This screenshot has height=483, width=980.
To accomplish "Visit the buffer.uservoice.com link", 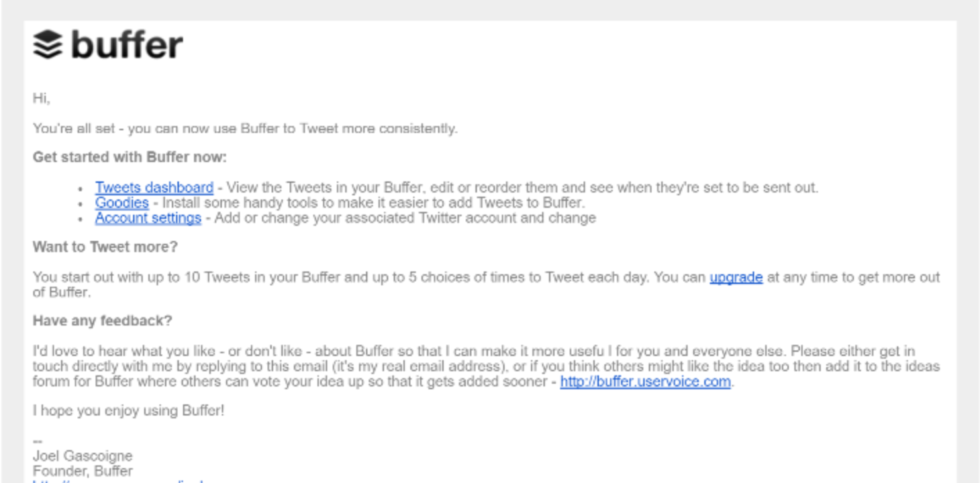I will tap(645, 382).
